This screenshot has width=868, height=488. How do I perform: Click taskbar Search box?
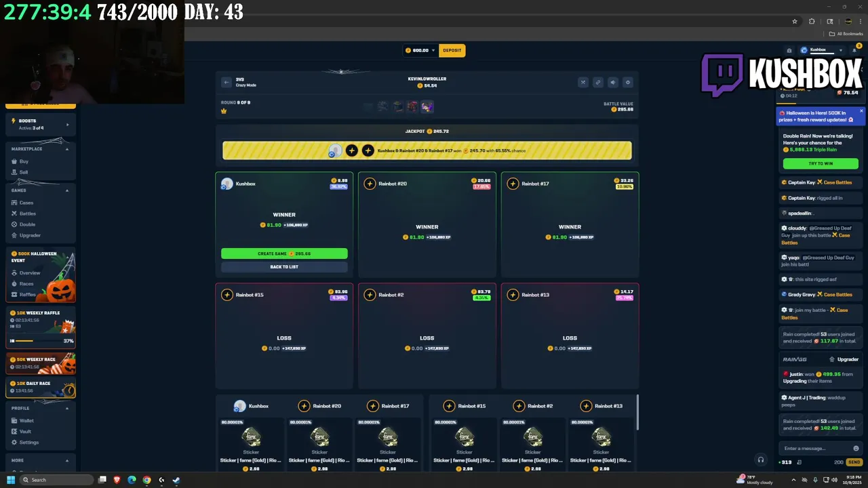[56, 480]
